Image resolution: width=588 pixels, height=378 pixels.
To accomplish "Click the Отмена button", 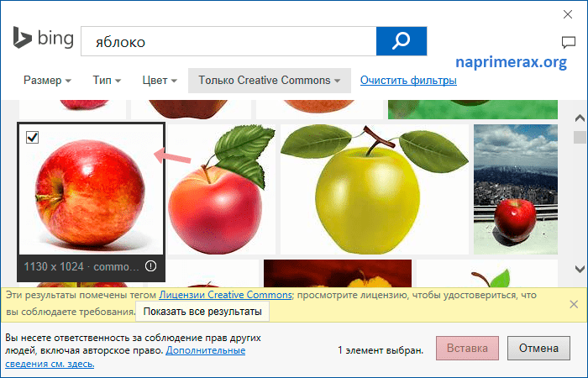I will pyautogui.click(x=538, y=348).
